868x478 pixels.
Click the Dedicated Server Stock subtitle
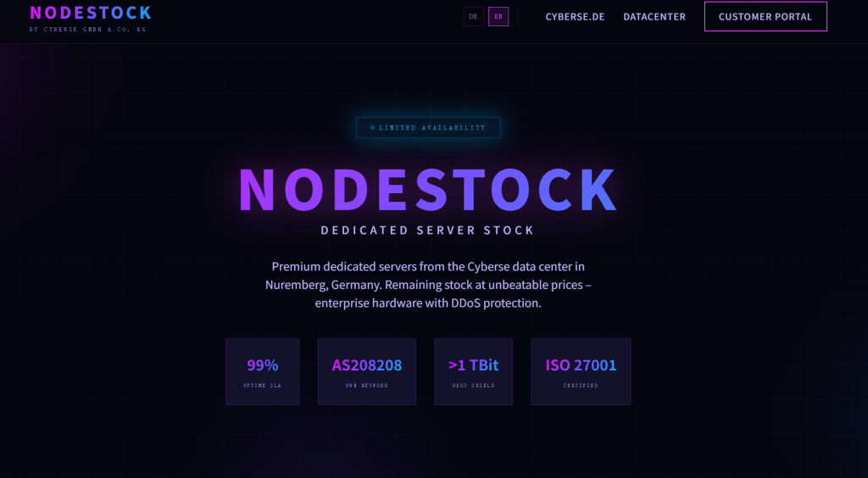pyautogui.click(x=428, y=231)
